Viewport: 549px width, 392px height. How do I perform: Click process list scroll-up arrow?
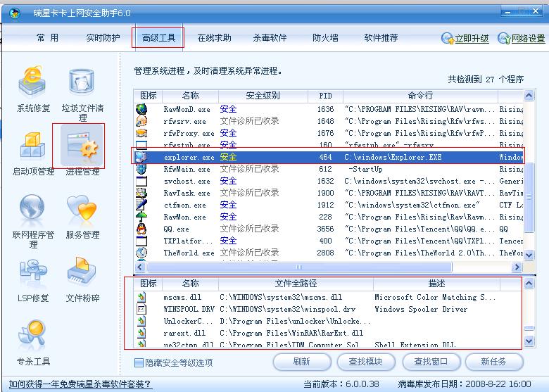pos(529,96)
